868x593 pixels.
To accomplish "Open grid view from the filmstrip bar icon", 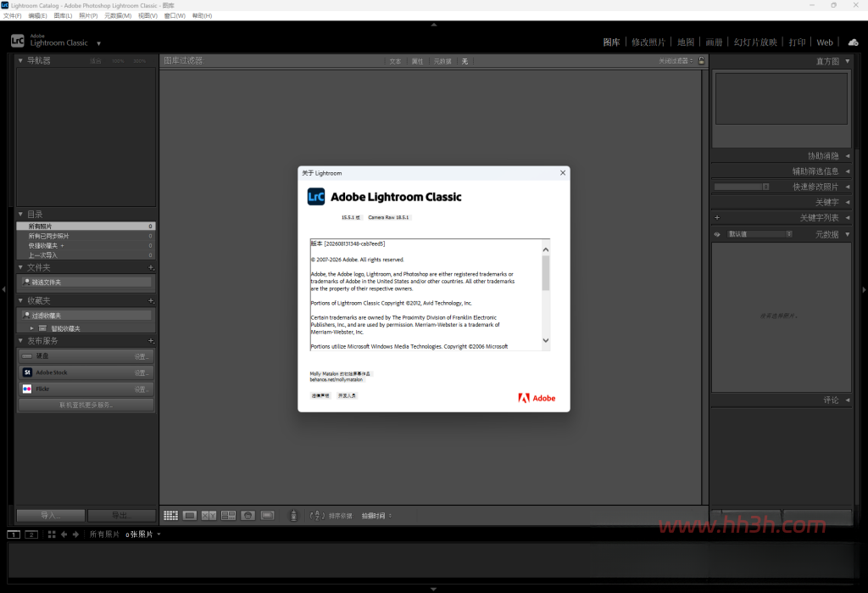I will tap(52, 534).
